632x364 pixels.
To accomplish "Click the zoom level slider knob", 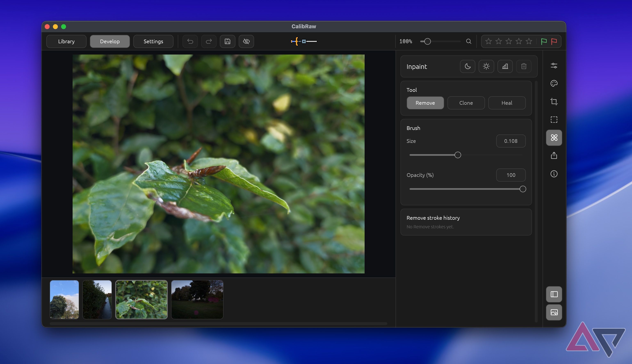I will click(427, 41).
